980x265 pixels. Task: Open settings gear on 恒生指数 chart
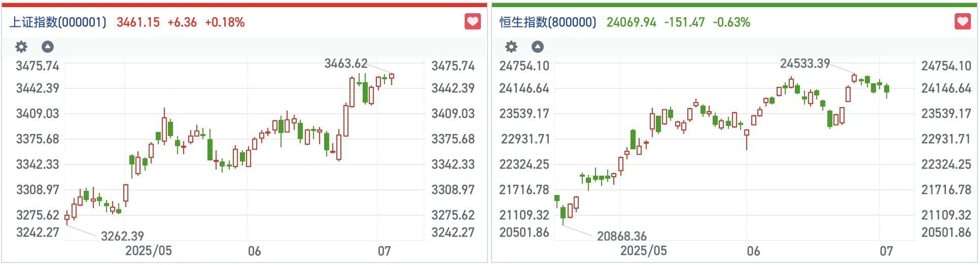[511, 47]
